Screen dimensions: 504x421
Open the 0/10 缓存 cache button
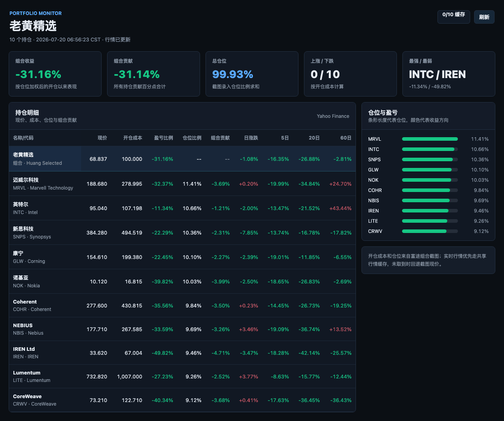(454, 17)
